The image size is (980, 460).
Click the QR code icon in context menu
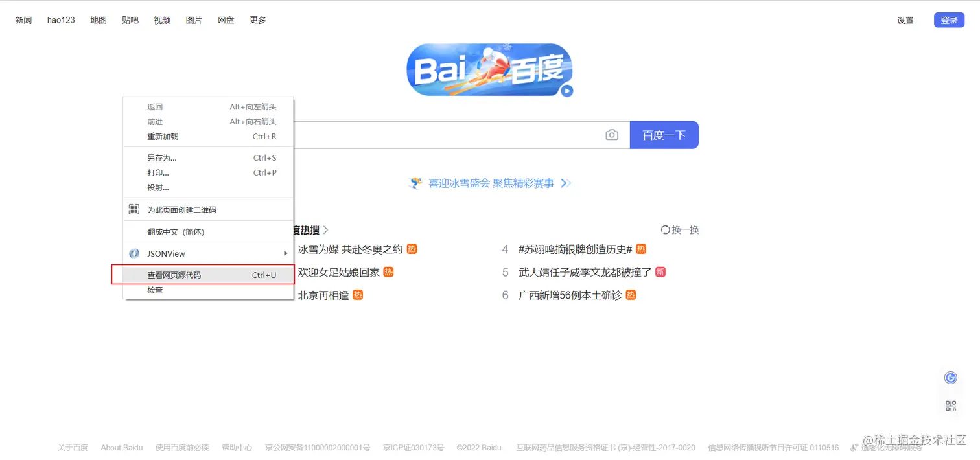pos(134,209)
